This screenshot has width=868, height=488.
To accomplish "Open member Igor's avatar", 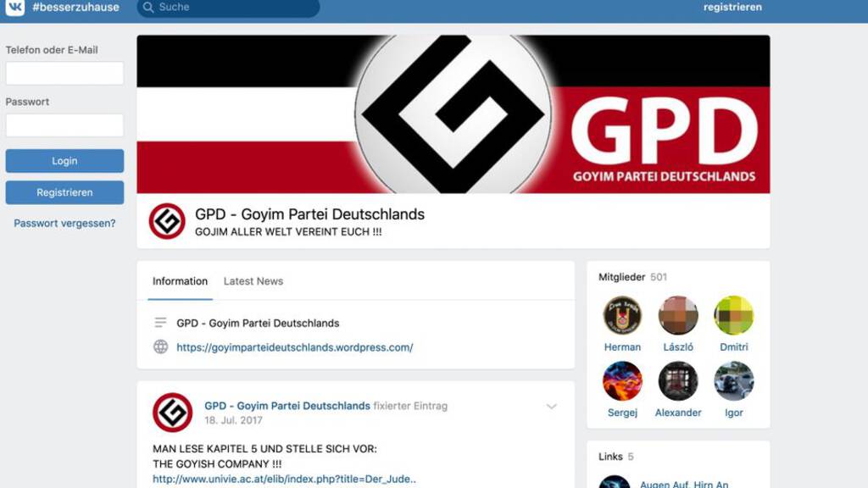I will [733, 381].
